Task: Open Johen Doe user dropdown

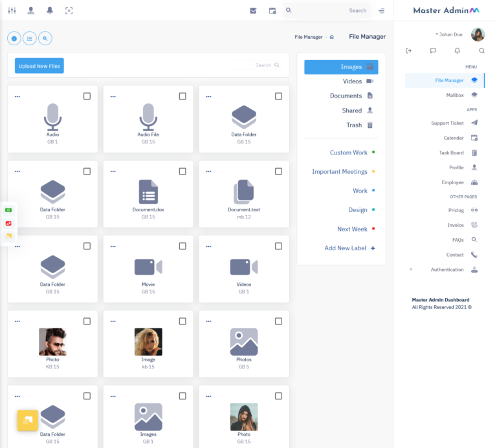Action: pyautogui.click(x=449, y=34)
